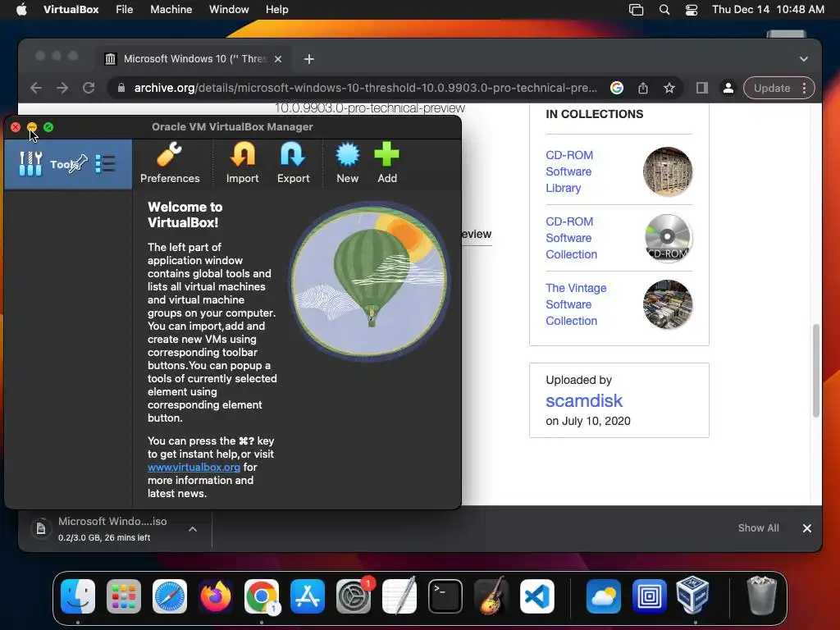Open the Tools list menu icon
The height and width of the screenshot is (630, 840).
(x=105, y=164)
